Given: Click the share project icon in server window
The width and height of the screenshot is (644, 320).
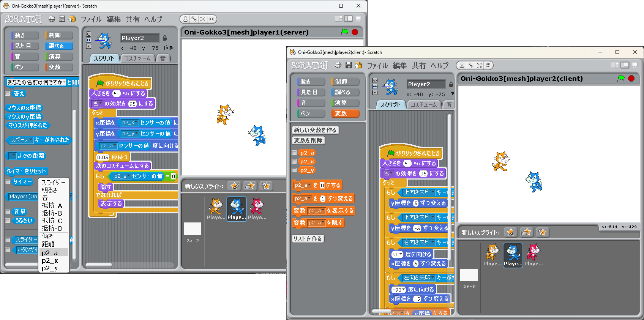Looking at the screenshot, I should pyautogui.click(x=72, y=19).
